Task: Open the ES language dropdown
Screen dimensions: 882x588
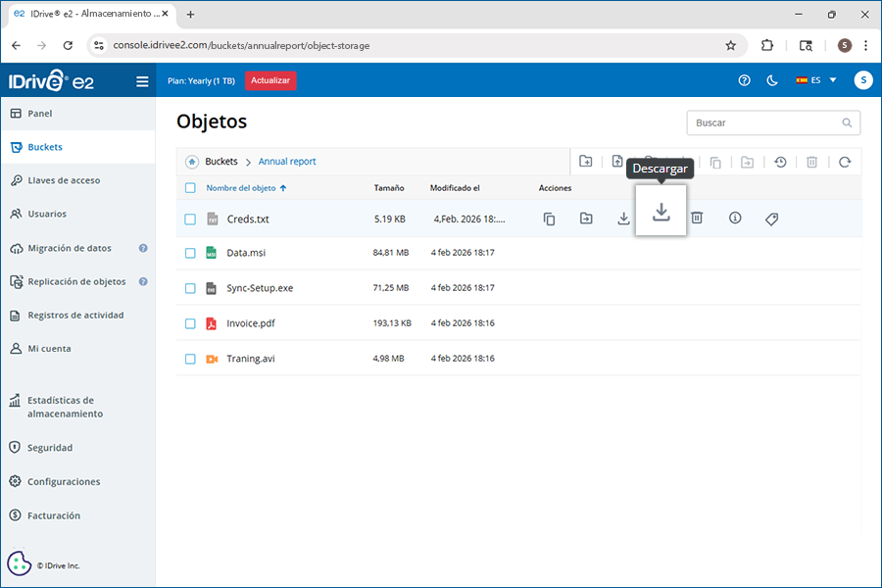Action: pos(816,80)
